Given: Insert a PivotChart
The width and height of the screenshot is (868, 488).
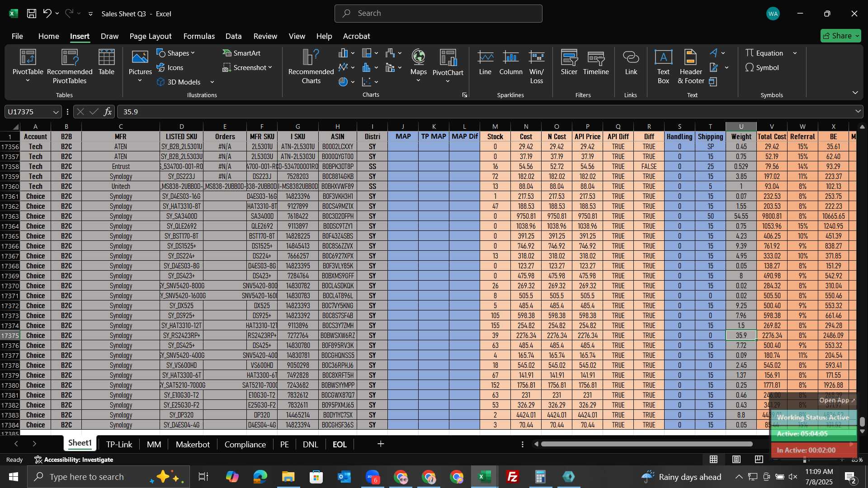Looking at the screenshot, I should (x=448, y=66).
